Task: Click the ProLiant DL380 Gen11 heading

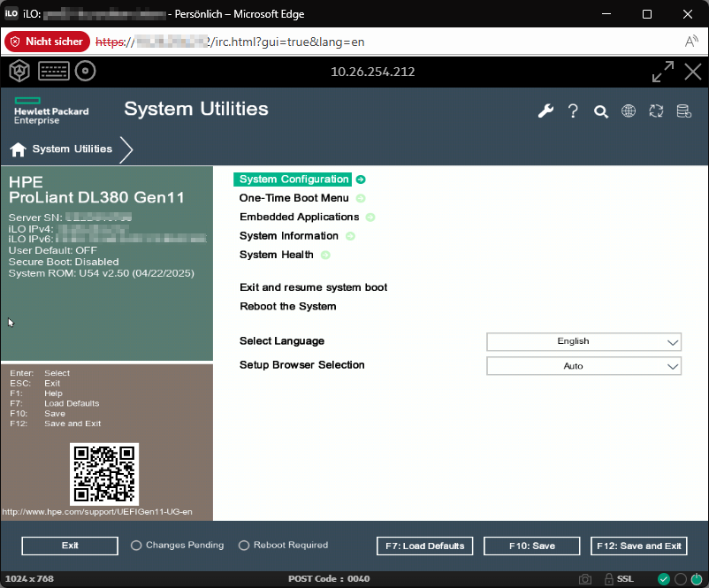Action: 96,198
